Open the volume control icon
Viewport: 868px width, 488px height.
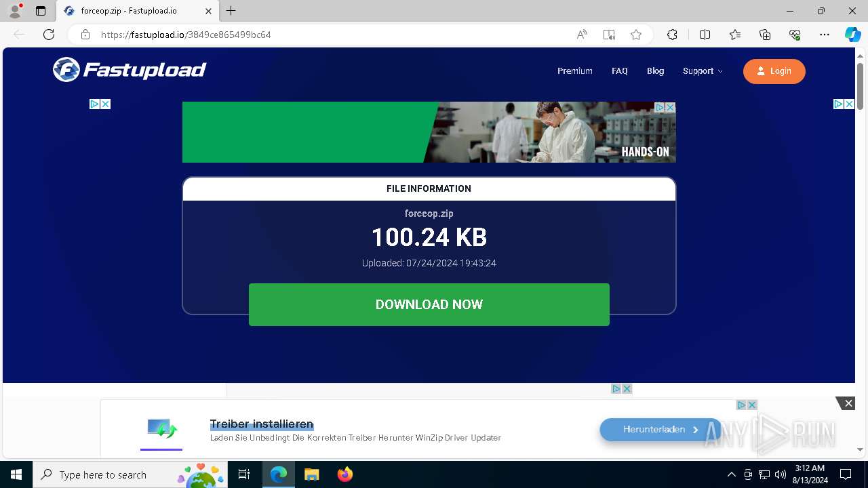click(x=780, y=474)
